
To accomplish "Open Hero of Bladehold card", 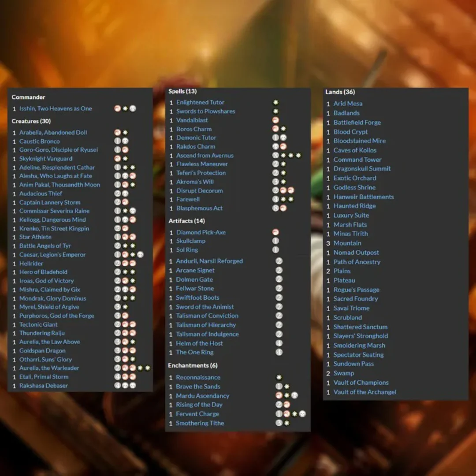I will pos(43,271).
